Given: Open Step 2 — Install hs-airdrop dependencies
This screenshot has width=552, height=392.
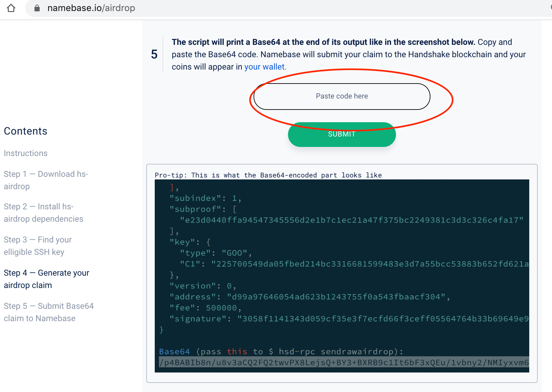Looking at the screenshot, I should [x=44, y=213].
